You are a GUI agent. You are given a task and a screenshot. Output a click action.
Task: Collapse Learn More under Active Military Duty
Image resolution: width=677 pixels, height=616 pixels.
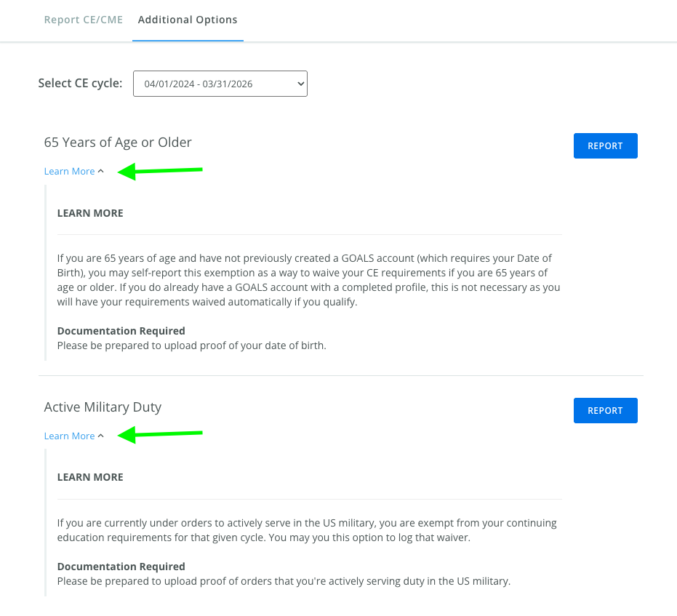[70, 436]
